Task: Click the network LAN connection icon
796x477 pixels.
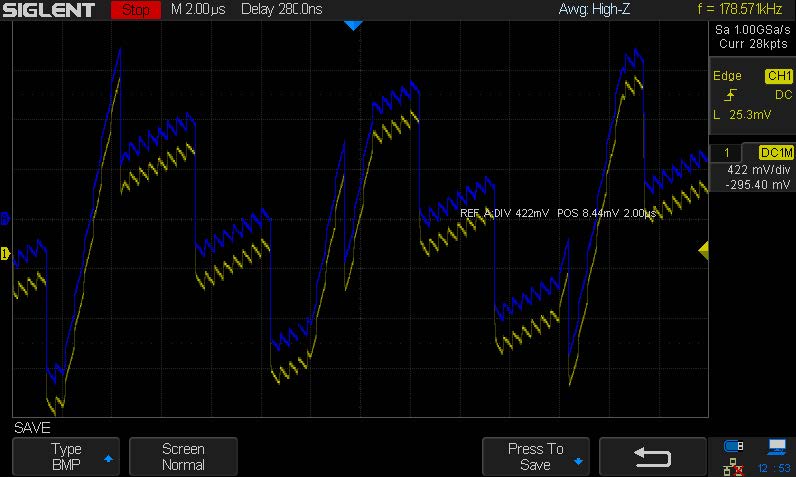Action: tap(733, 467)
